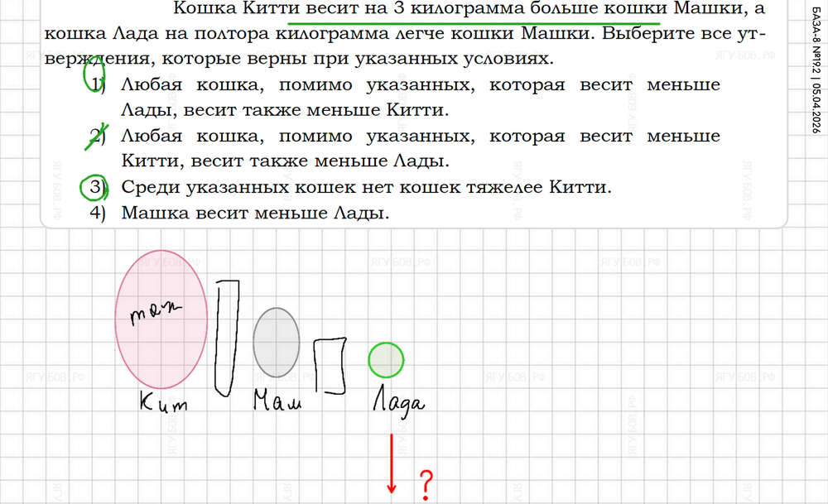Image resolution: width=828 pixels, height=504 pixels.
Task: Click the second statement ending весит также меньше Лады
Action: pos(420,148)
